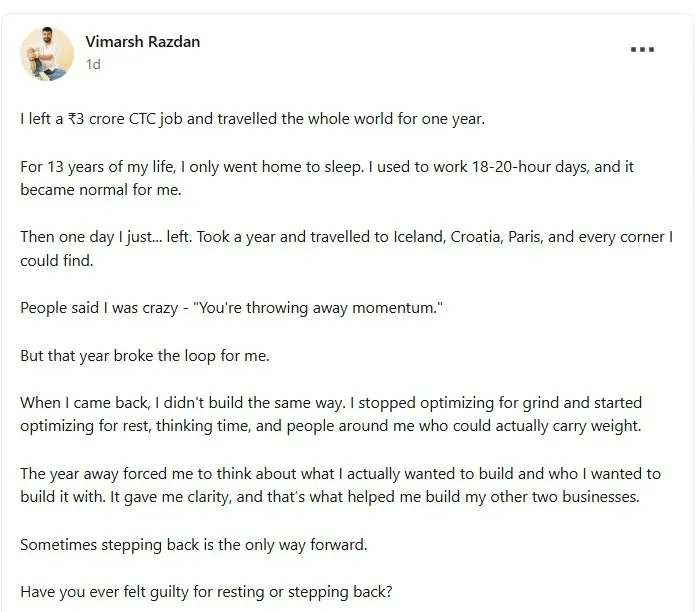Viewport: 696px width, 612px height.
Task: Open Vimarsh Razdan's profile picture
Action: point(47,54)
